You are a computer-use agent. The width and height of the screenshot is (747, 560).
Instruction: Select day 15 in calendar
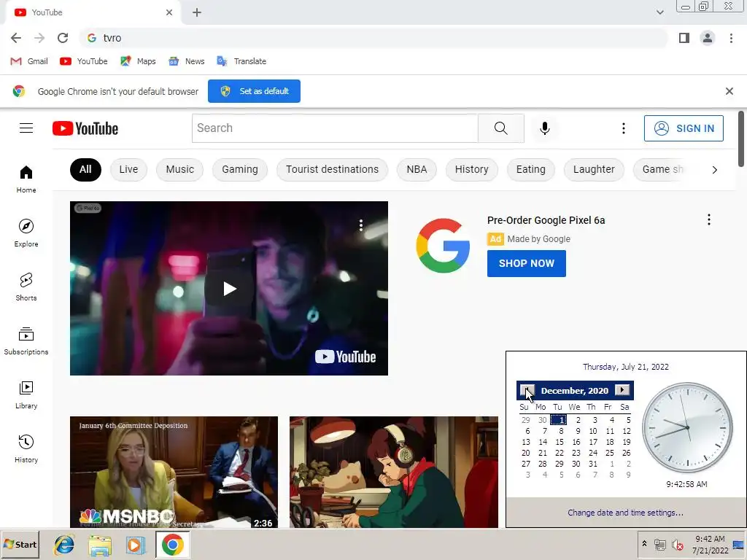point(560,442)
